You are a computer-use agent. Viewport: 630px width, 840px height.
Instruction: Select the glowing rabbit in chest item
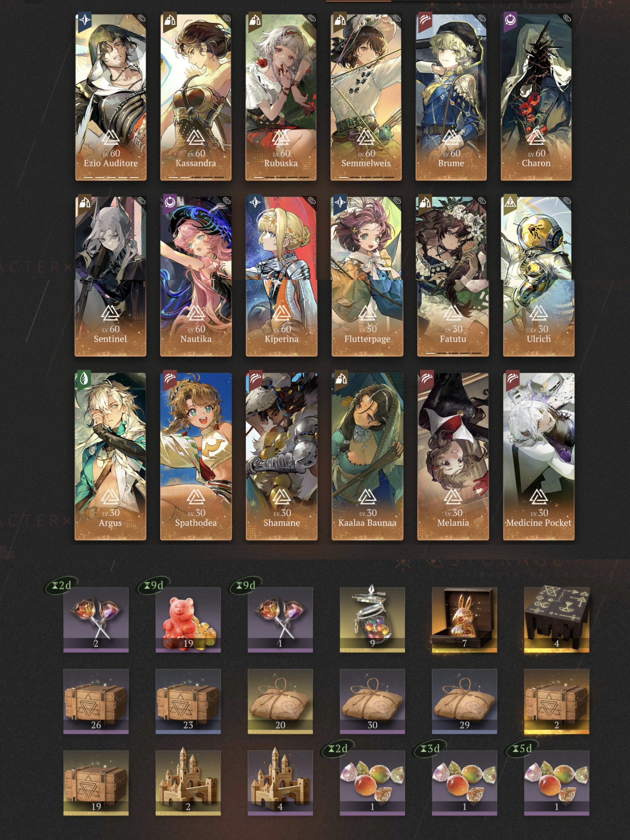[x=464, y=619]
